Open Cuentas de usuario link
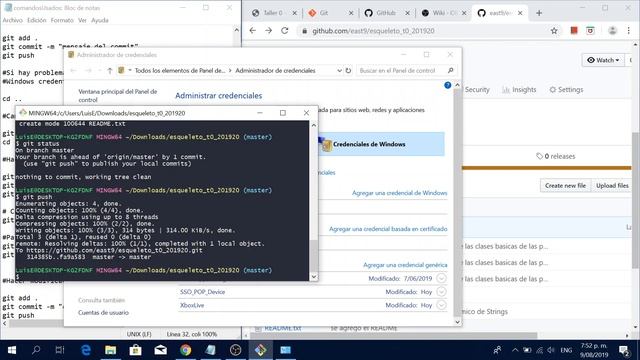The image size is (640, 360). [x=103, y=312]
